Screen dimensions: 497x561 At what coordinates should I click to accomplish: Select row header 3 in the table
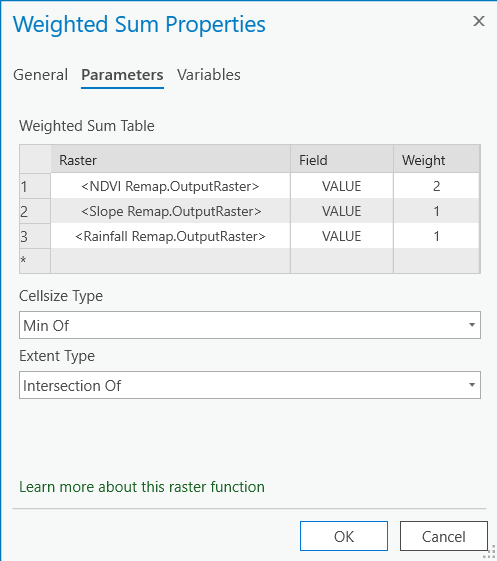tap(35, 236)
